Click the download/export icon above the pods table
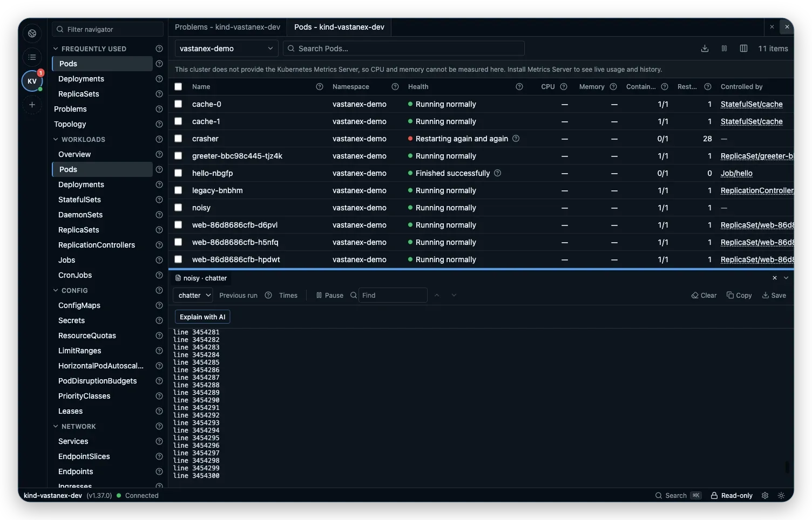 point(705,49)
